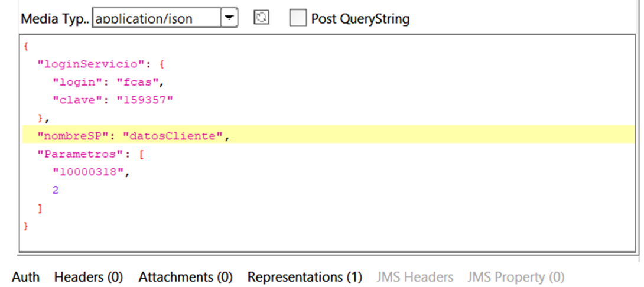Click the application/json media type field

pyautogui.click(x=156, y=18)
